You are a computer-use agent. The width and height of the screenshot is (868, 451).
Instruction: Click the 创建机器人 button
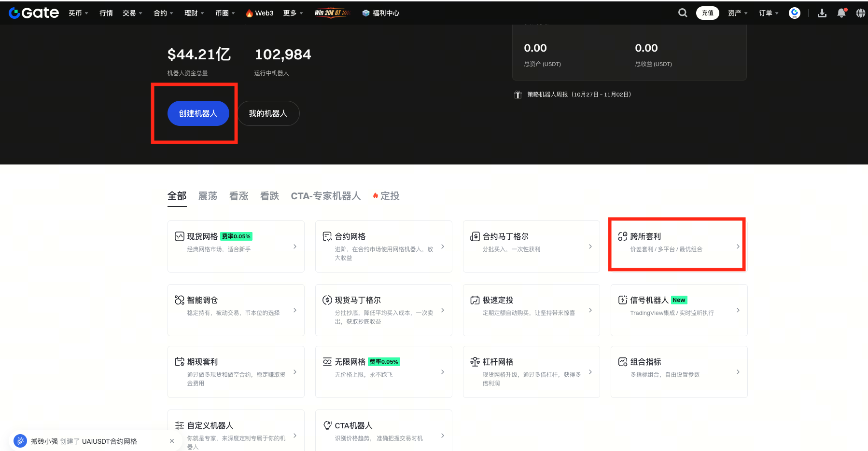[198, 113]
